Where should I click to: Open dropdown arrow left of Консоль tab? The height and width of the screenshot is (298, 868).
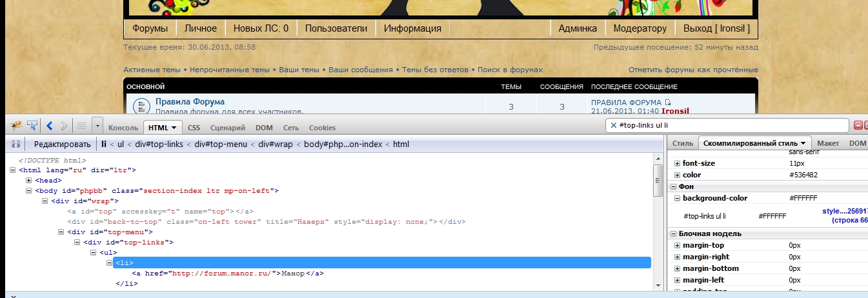[x=97, y=125]
